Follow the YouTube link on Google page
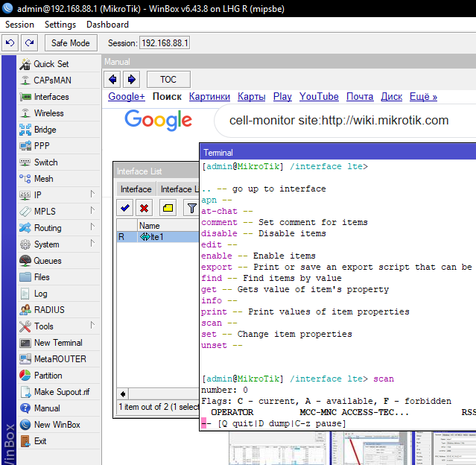The image size is (476, 465). coord(319,97)
